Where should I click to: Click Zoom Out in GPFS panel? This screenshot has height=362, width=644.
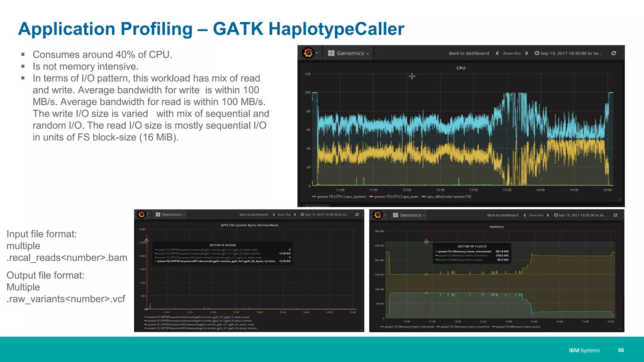click(x=284, y=215)
